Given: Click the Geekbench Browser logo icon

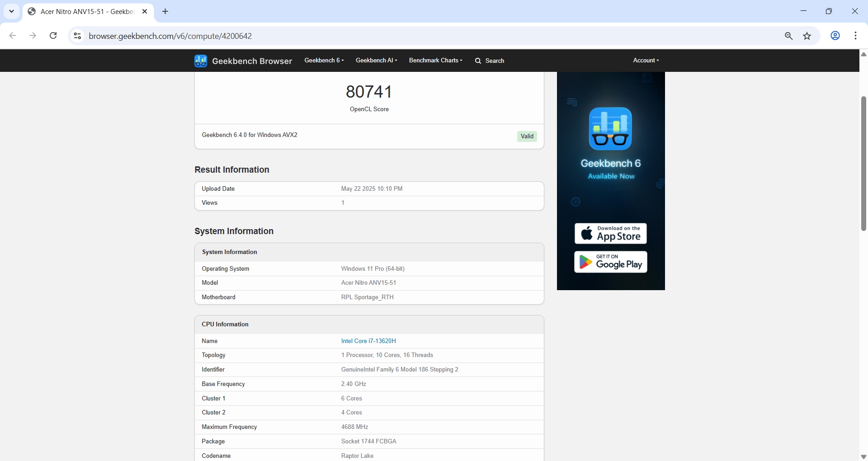Looking at the screenshot, I should click(201, 61).
